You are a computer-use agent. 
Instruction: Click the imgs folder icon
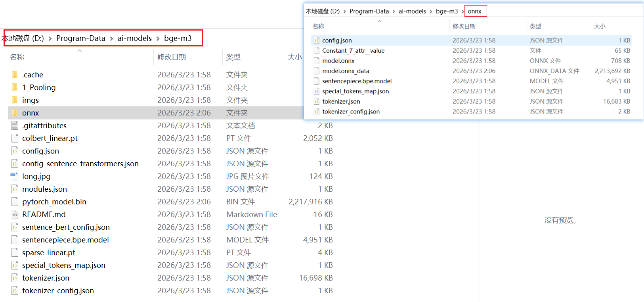point(15,100)
